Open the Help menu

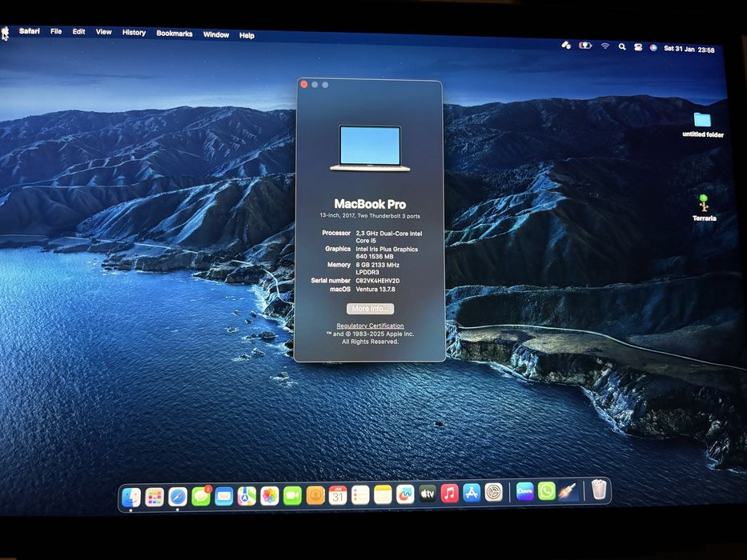(x=247, y=35)
